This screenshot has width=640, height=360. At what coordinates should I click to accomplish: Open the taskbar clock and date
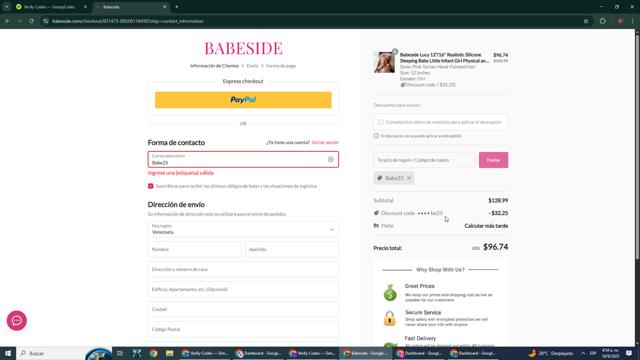[610, 353]
